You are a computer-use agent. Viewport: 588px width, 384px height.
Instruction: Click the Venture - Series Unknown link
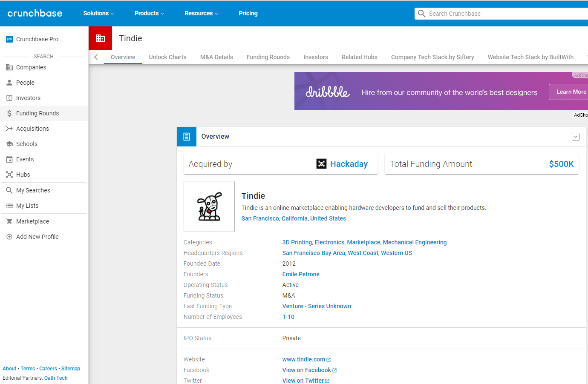coord(317,306)
